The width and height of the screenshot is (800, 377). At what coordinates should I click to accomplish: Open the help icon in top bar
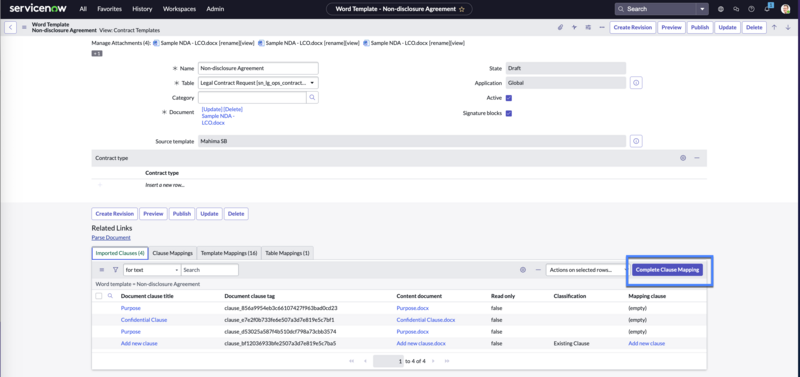pos(751,9)
